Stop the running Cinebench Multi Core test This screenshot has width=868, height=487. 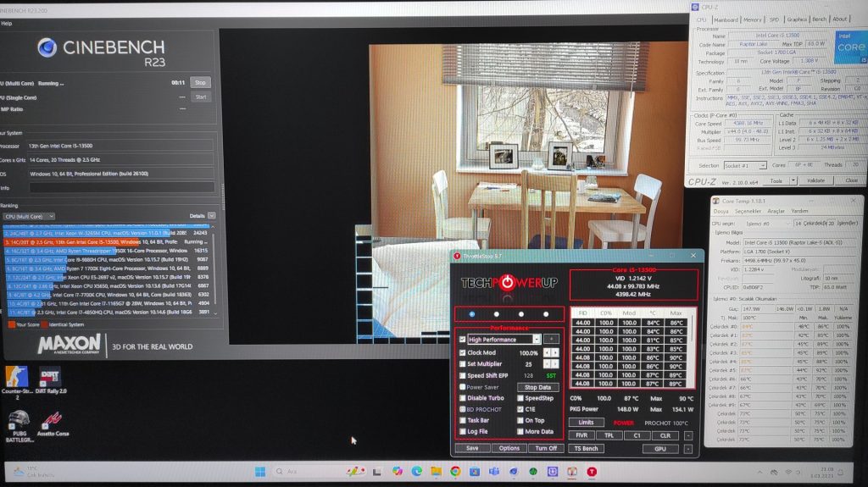pyautogui.click(x=200, y=82)
